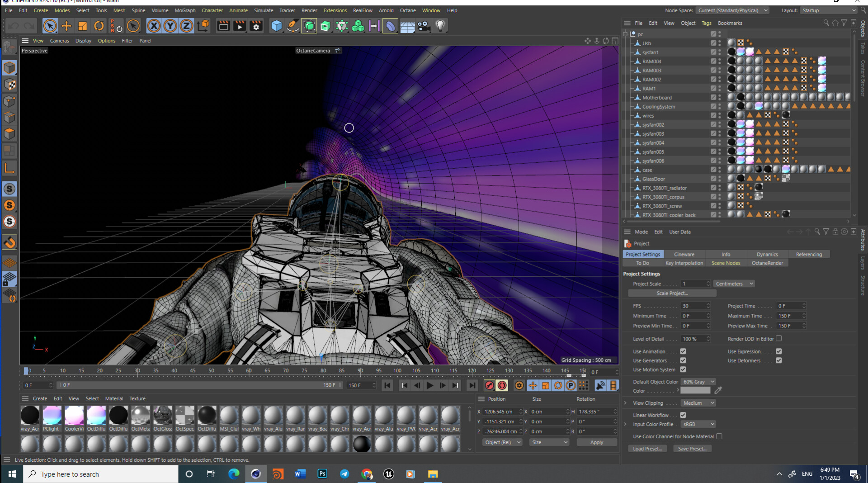Click the Light object bulb icon
Screen dimensions: 868x483
(440, 26)
